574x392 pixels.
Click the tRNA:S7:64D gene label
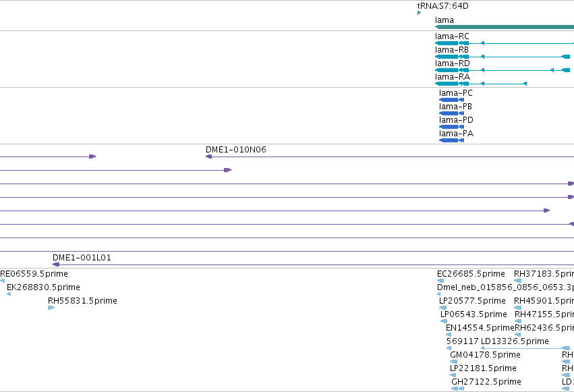pyautogui.click(x=442, y=6)
